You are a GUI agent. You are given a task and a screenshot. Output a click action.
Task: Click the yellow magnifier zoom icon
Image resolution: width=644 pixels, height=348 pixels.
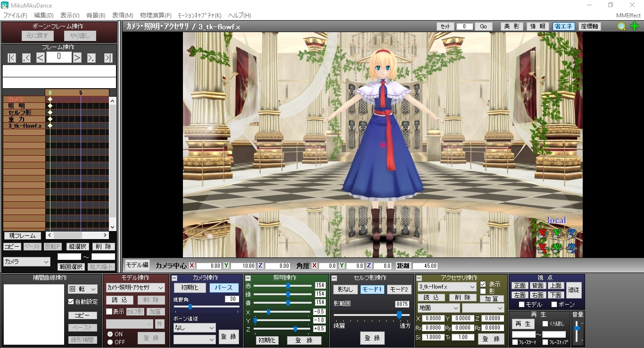click(622, 26)
